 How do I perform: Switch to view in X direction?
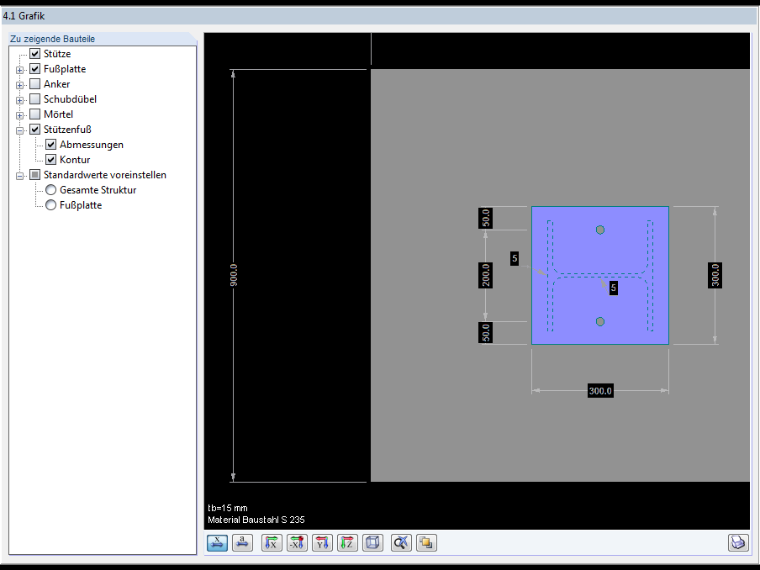[x=271, y=542]
